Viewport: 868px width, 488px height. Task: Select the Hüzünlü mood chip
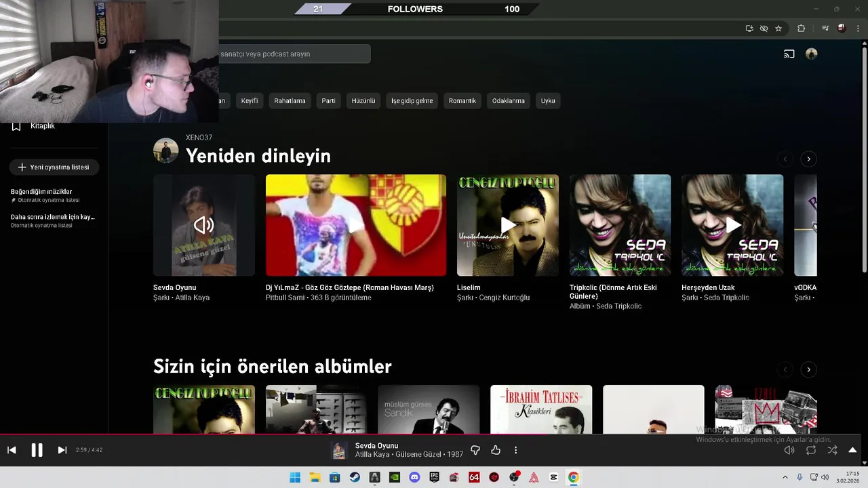coord(363,101)
